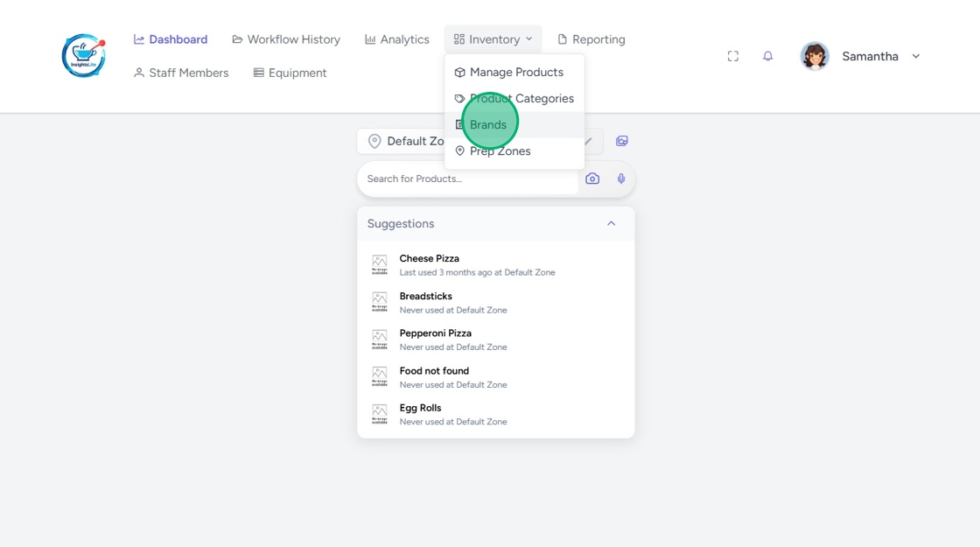Click Samantha's profile avatar
The width and height of the screenshot is (980, 547).
[815, 56]
